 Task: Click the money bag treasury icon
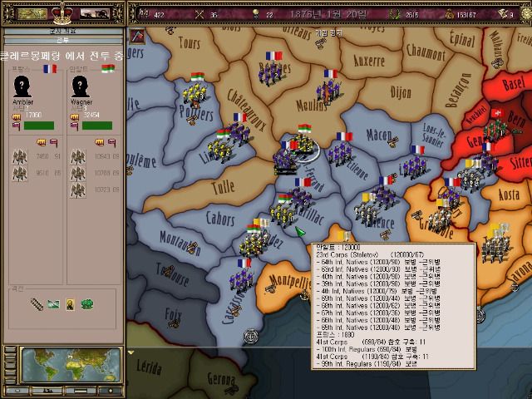click(x=449, y=14)
